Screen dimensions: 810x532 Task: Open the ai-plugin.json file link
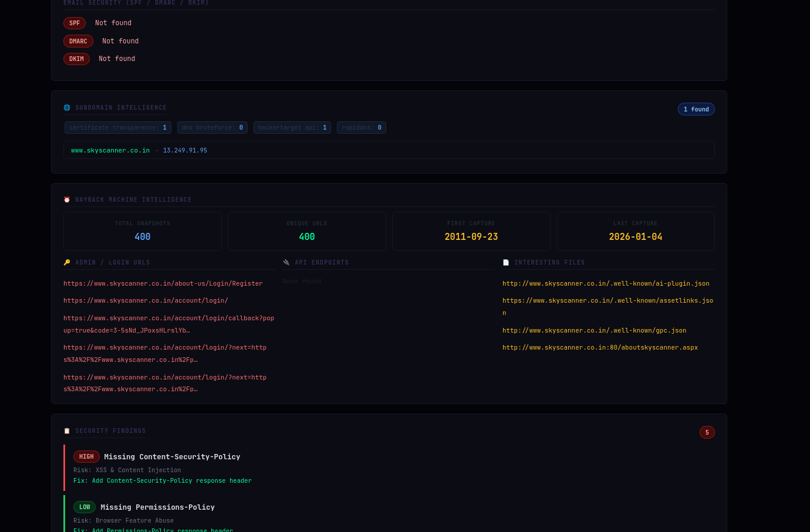pos(606,284)
